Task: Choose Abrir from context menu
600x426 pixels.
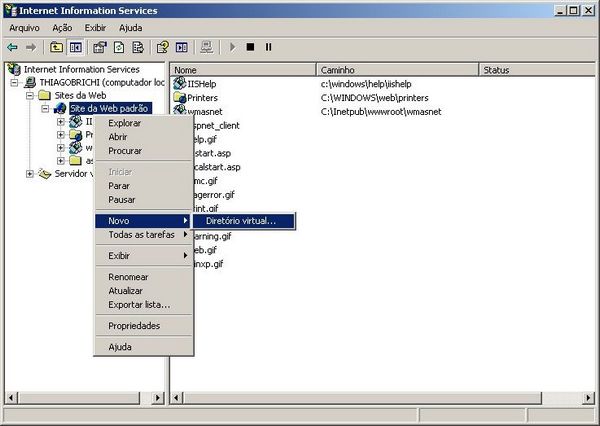Action: (x=143, y=137)
